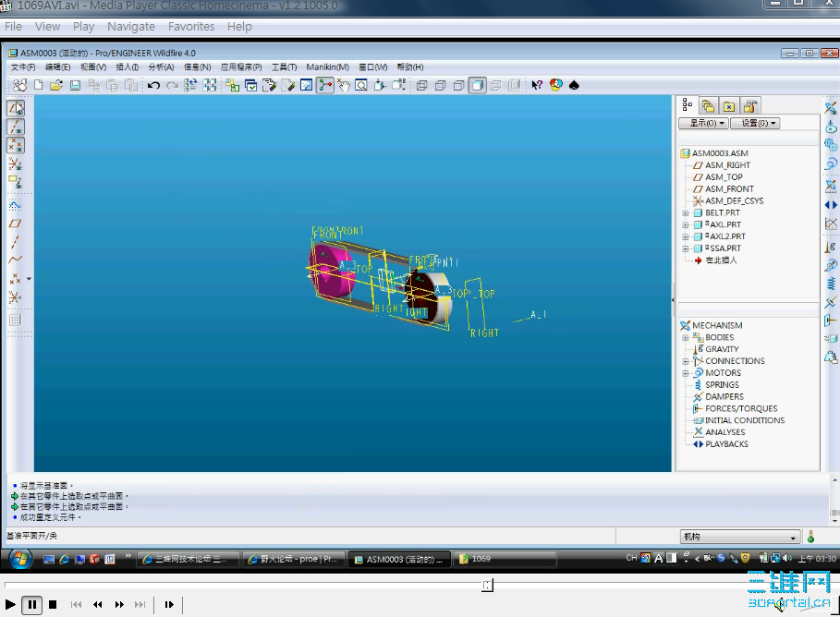Open the Favorites menu in Media Player Classic

click(x=191, y=26)
